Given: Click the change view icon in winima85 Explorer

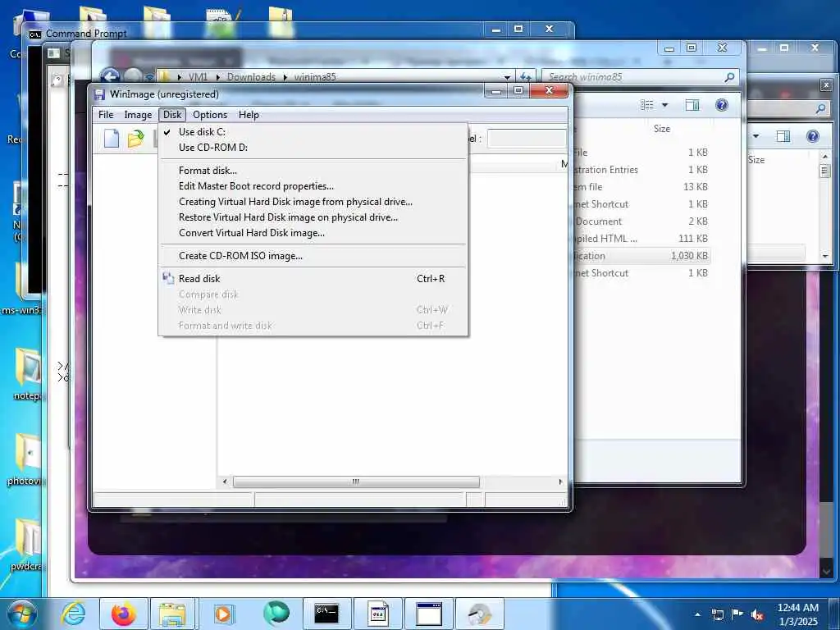Looking at the screenshot, I should (647, 105).
